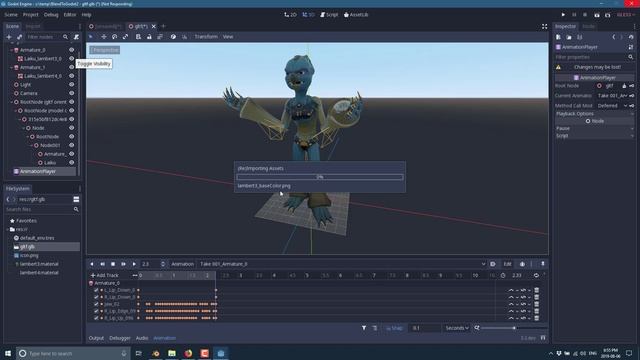
Task: Toggle distraction-free mode expand icon
Action: (544, 27)
